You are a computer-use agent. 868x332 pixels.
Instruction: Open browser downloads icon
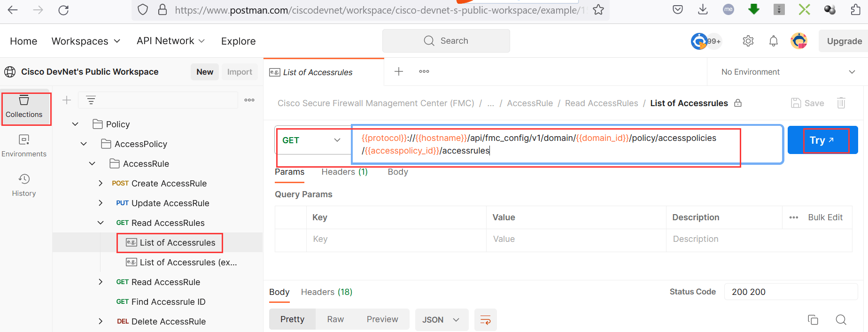click(703, 9)
